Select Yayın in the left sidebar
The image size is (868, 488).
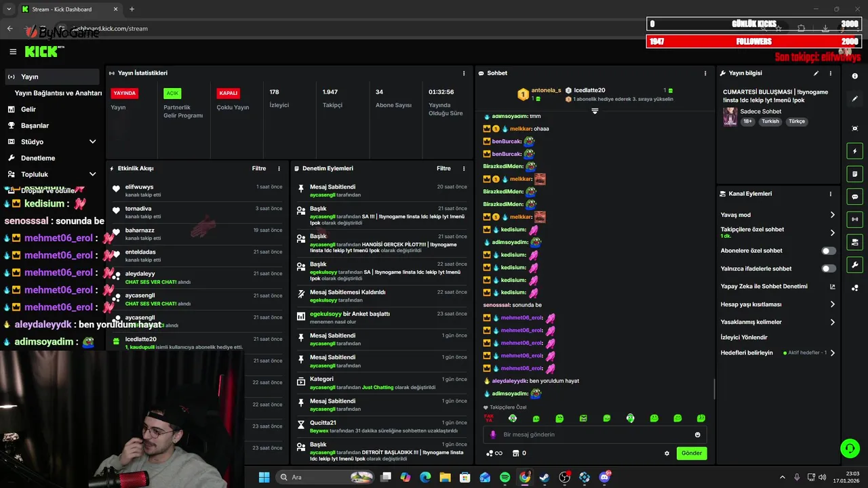click(52, 77)
